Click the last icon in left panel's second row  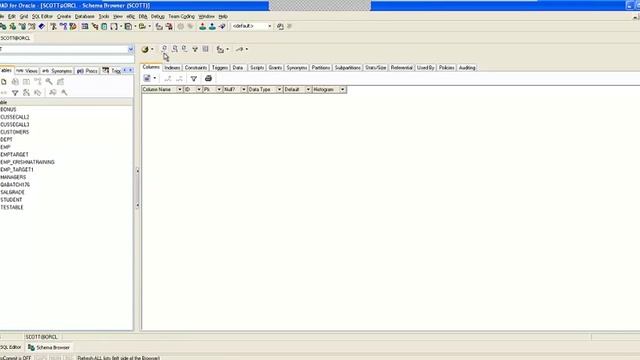[x=64, y=93]
